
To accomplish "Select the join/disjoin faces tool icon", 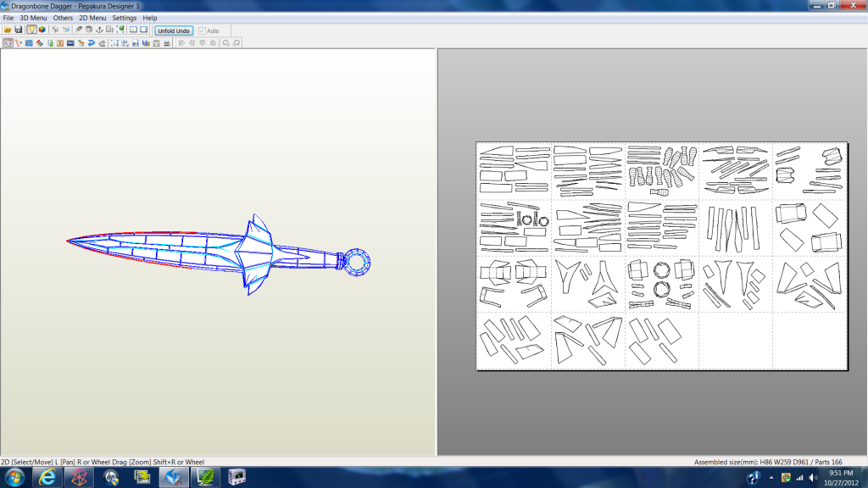I will (19, 43).
